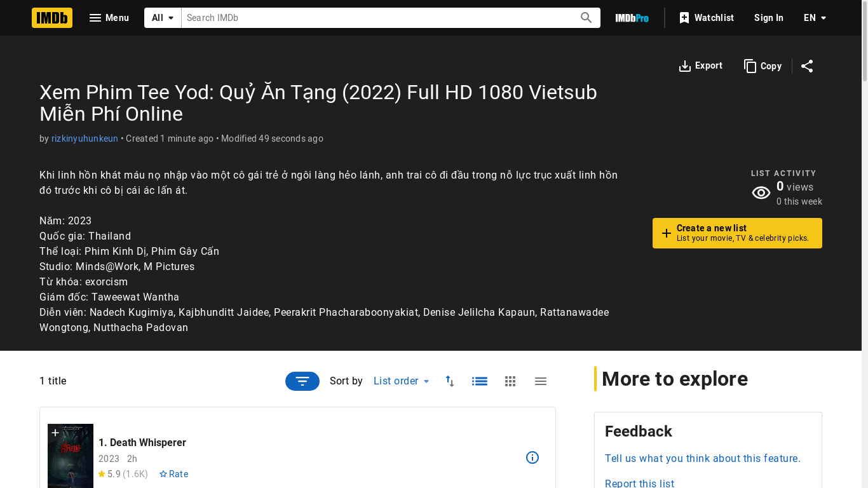The image size is (868, 488).
Task: Click the Sign In button
Action: coord(769,18)
